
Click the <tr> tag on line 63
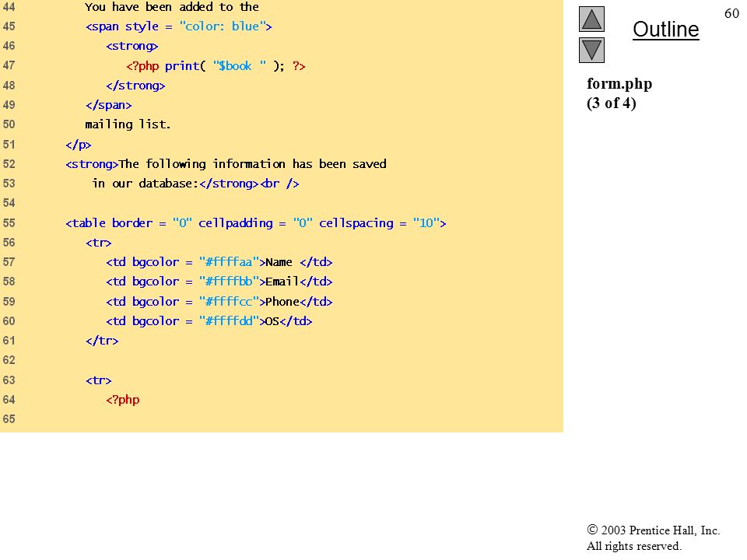click(99, 380)
